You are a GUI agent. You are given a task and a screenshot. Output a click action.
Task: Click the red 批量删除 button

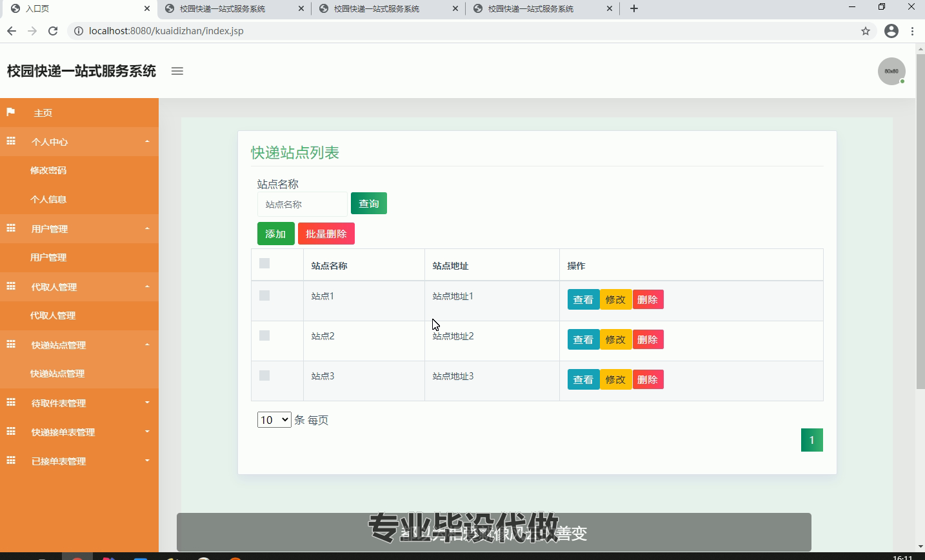(x=326, y=234)
